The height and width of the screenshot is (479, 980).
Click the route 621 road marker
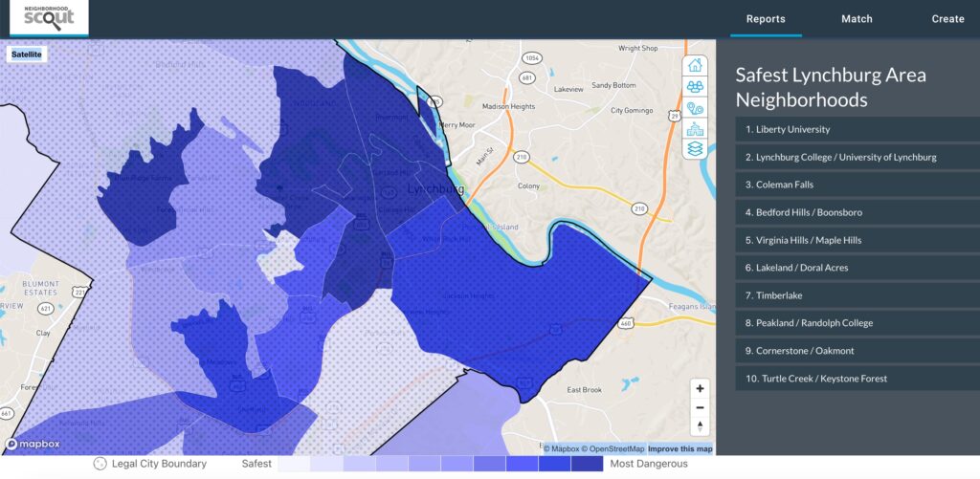coord(47,308)
